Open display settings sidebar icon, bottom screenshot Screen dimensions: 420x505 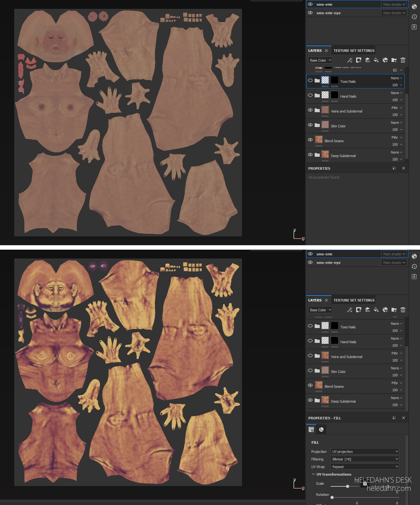pos(414,256)
